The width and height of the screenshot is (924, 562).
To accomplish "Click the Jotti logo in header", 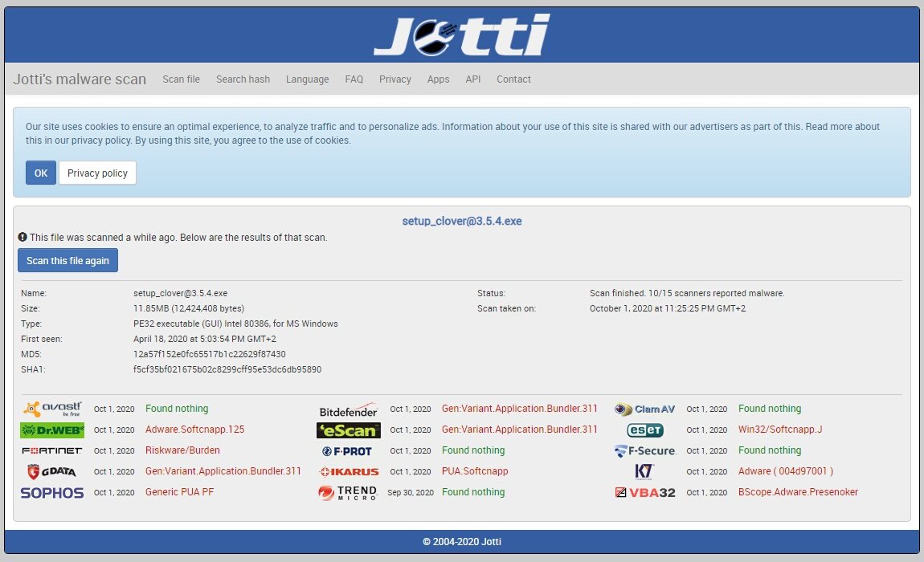I will point(461,35).
